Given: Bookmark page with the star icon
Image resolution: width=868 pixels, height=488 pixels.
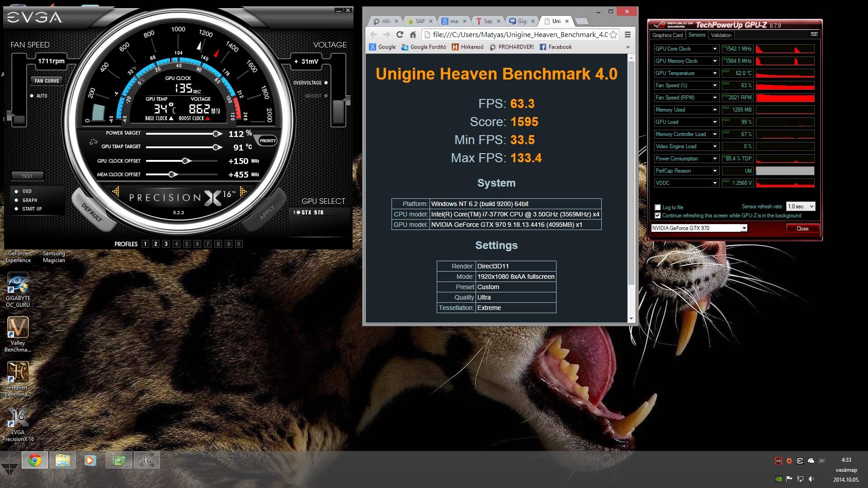Looking at the screenshot, I should pyautogui.click(x=613, y=35).
